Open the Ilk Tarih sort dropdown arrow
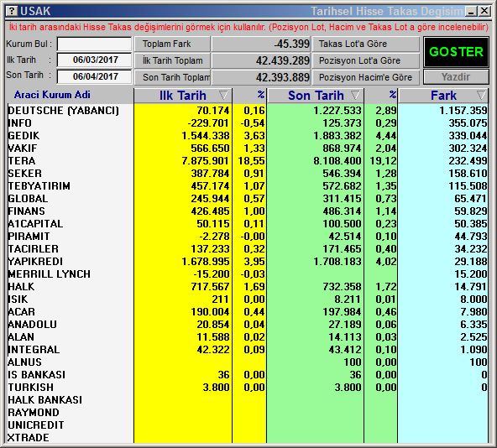This screenshot has height=448, width=497. click(x=223, y=95)
